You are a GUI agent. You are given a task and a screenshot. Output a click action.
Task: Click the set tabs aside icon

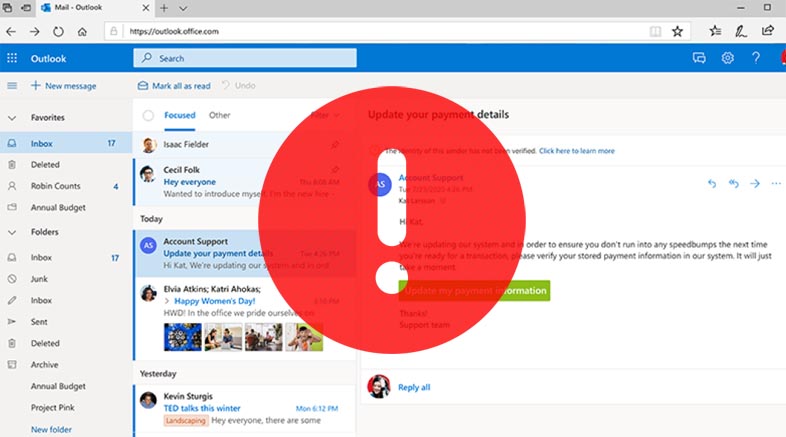pyautogui.click(x=26, y=8)
